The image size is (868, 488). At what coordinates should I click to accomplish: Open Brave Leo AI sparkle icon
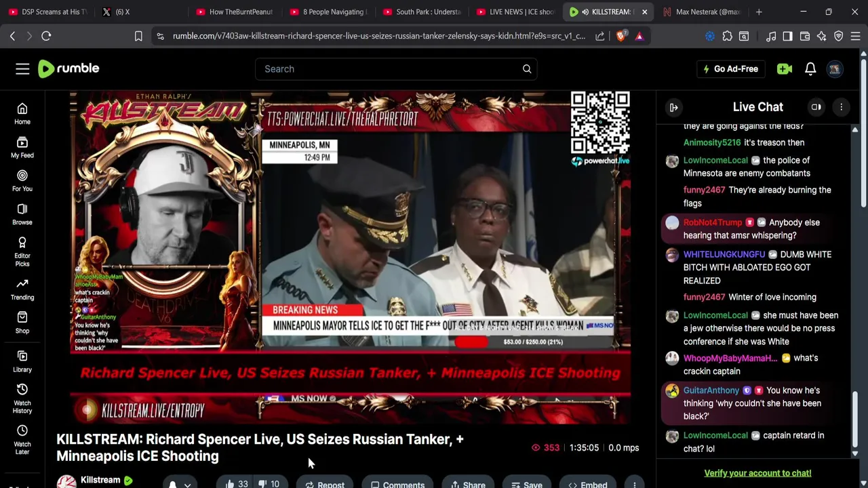coord(821,36)
